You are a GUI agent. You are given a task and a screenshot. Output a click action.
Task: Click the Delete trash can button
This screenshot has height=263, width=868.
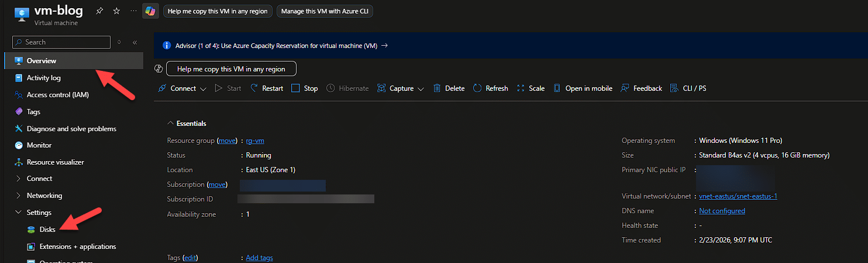pos(449,88)
